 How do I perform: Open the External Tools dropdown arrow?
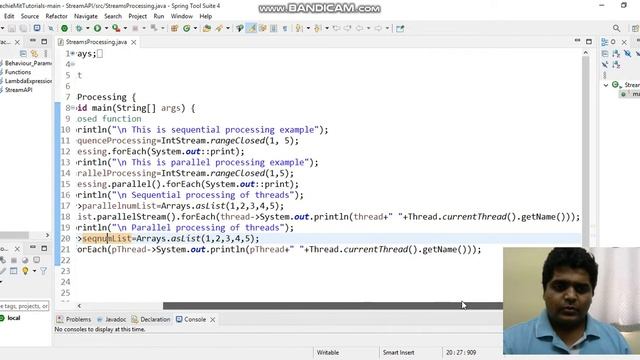125,28
